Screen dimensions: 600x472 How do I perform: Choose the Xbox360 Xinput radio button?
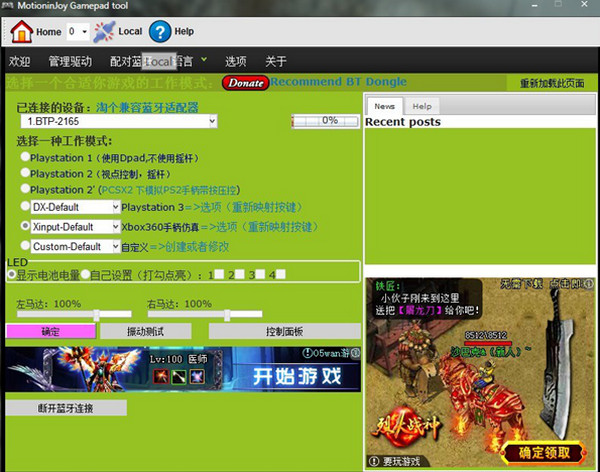click(x=25, y=225)
